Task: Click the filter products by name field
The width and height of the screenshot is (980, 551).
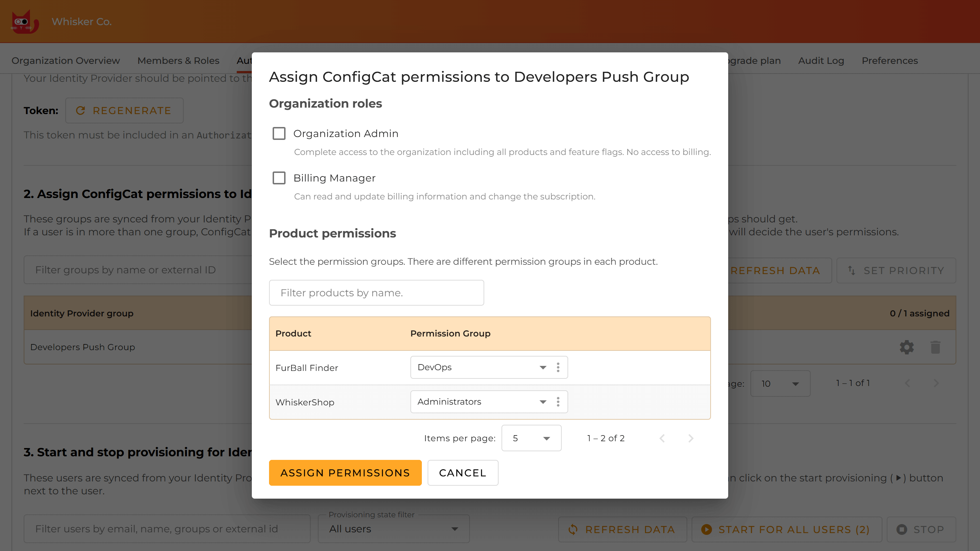Action: 376,292
